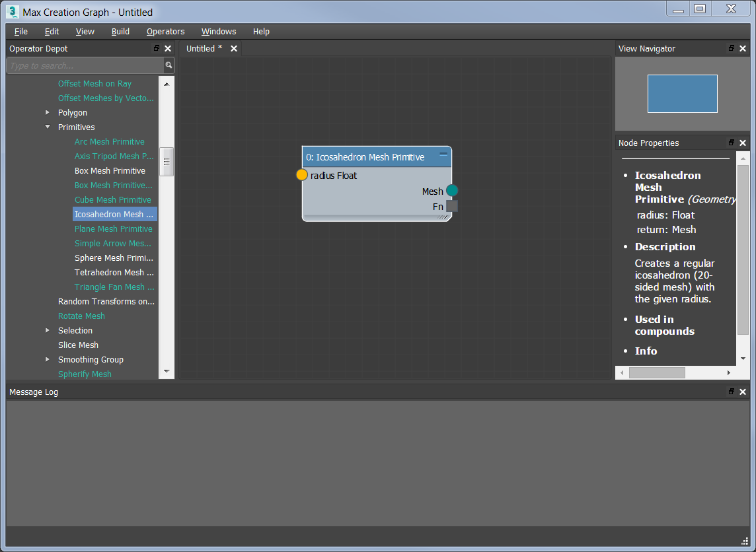Click the Description heading in Node Properties
The image size is (756, 552).
[665, 247]
